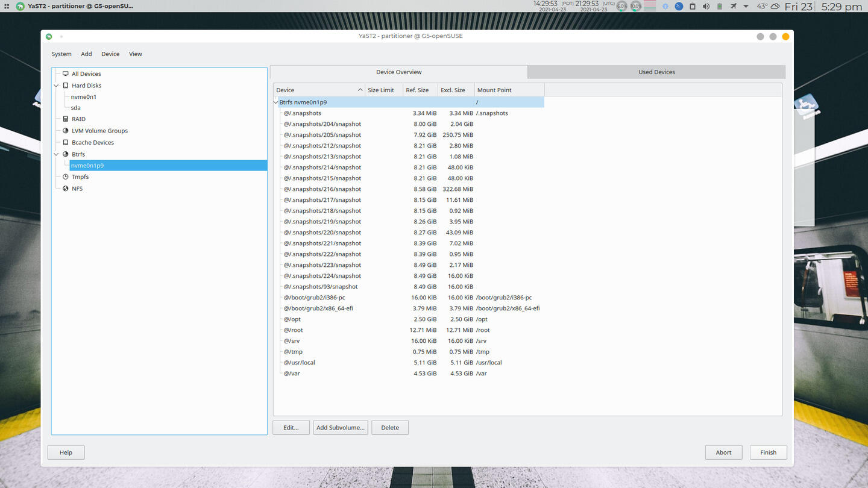Select the @/.snapshots/93/snapshot row

409,287
